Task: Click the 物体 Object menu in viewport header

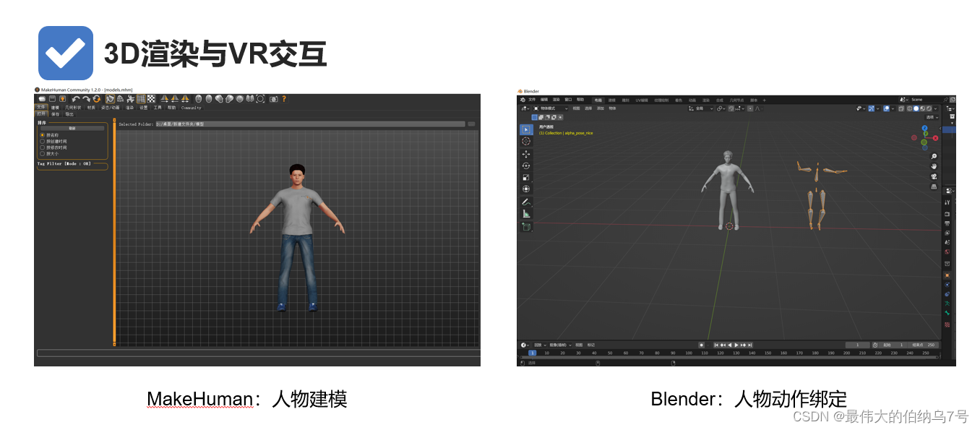Action: point(612,108)
